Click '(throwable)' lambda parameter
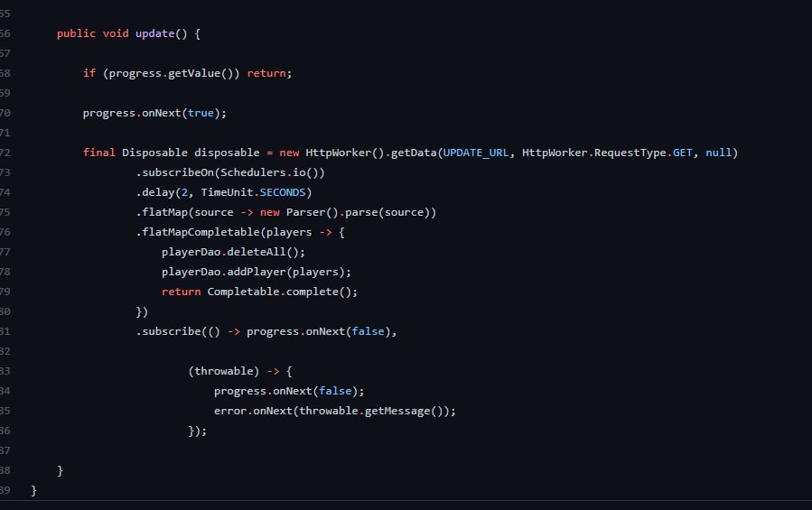Viewport: 812px width, 510px height. click(x=224, y=371)
